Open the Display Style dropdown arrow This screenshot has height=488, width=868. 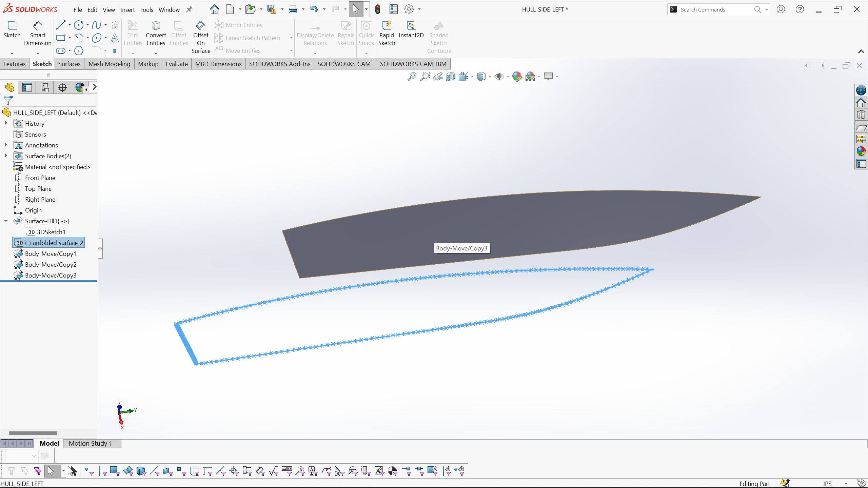[x=490, y=77]
